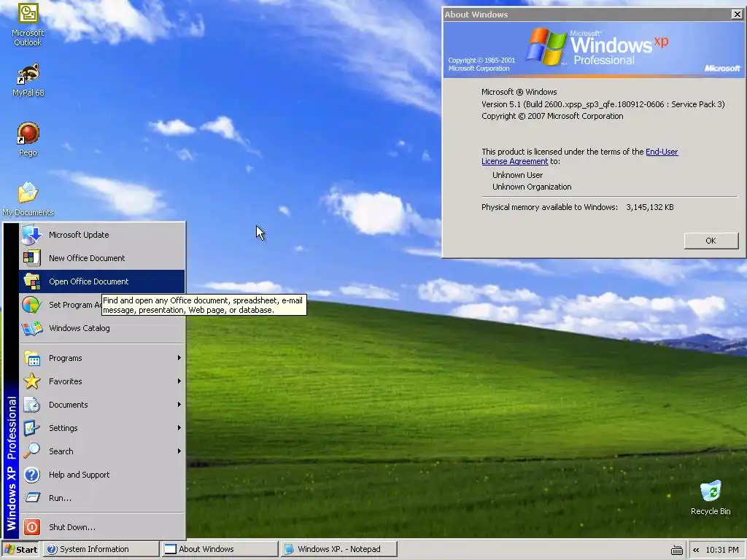The height and width of the screenshot is (560, 747).
Task: Click the "Unknown User" text
Action: tap(517, 175)
